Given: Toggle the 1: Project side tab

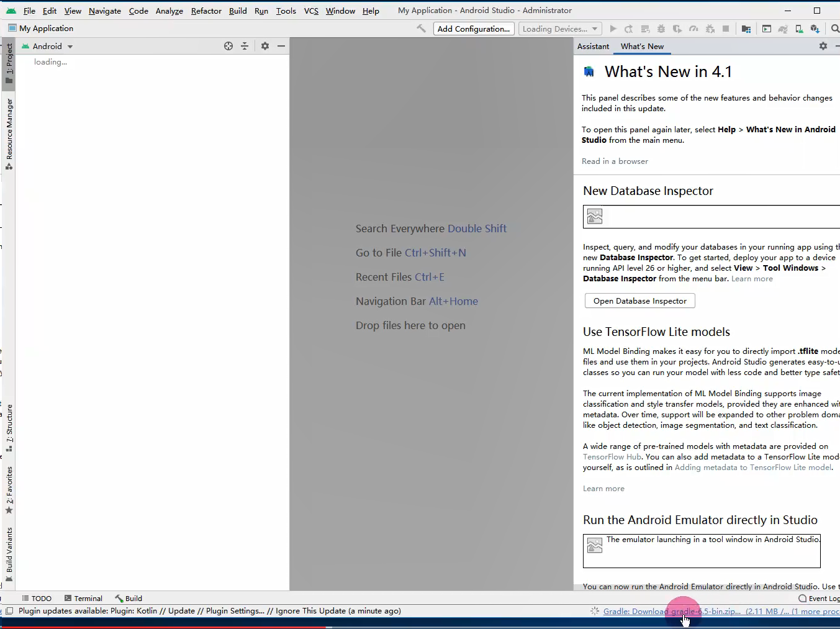Looking at the screenshot, I should click(9, 63).
